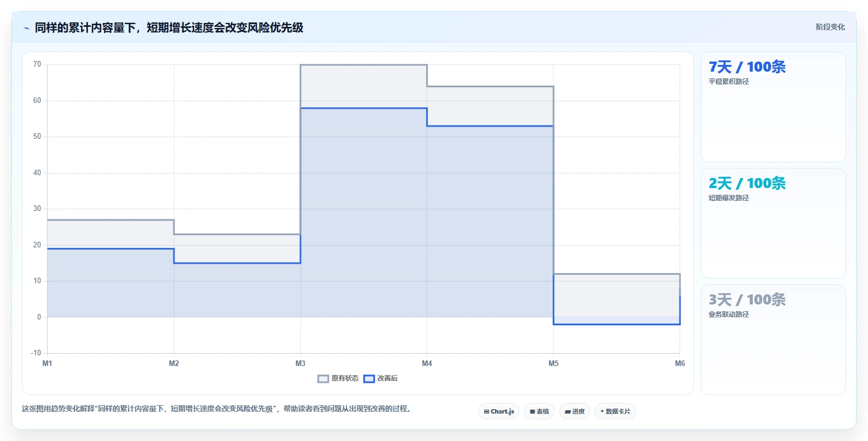This screenshot has height=441, width=868.
Task: Click the -10 y-axis tick label
Action: (x=36, y=353)
